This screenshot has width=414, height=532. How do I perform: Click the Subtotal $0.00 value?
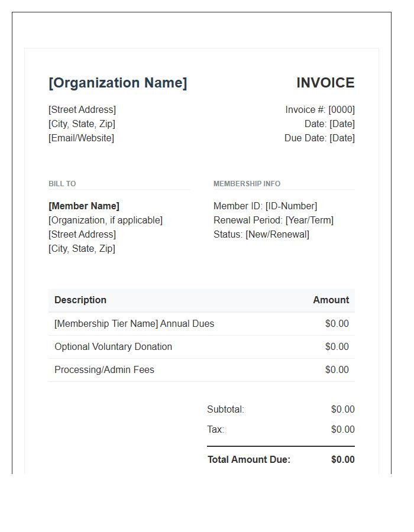[x=343, y=410]
